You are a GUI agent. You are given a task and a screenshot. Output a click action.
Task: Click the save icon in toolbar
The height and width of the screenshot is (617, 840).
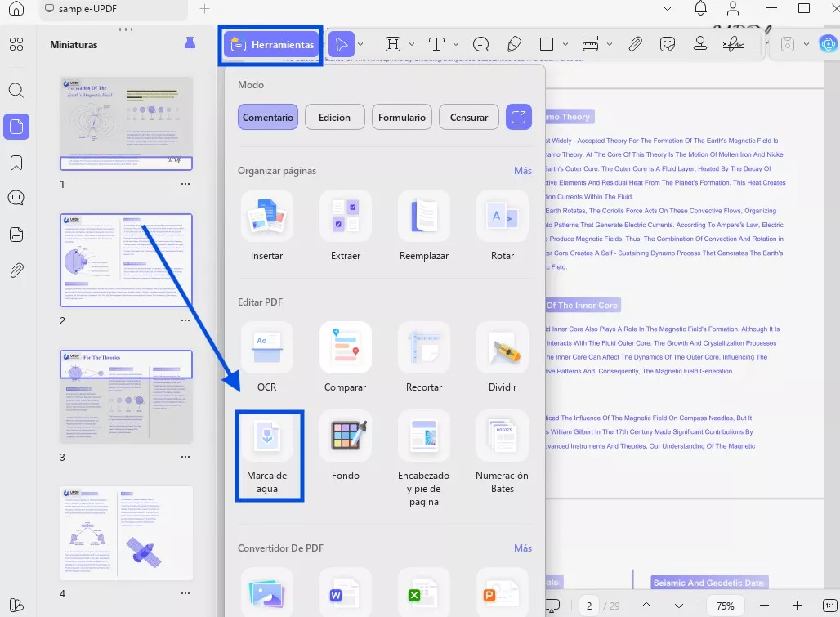pyautogui.click(x=787, y=44)
